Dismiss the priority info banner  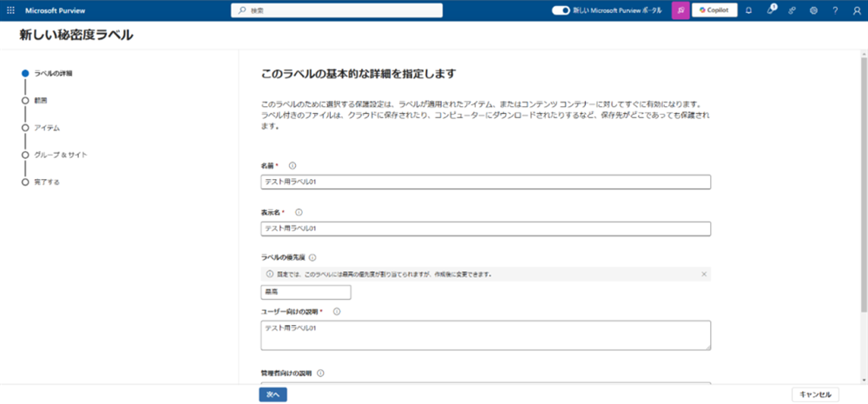point(704,274)
